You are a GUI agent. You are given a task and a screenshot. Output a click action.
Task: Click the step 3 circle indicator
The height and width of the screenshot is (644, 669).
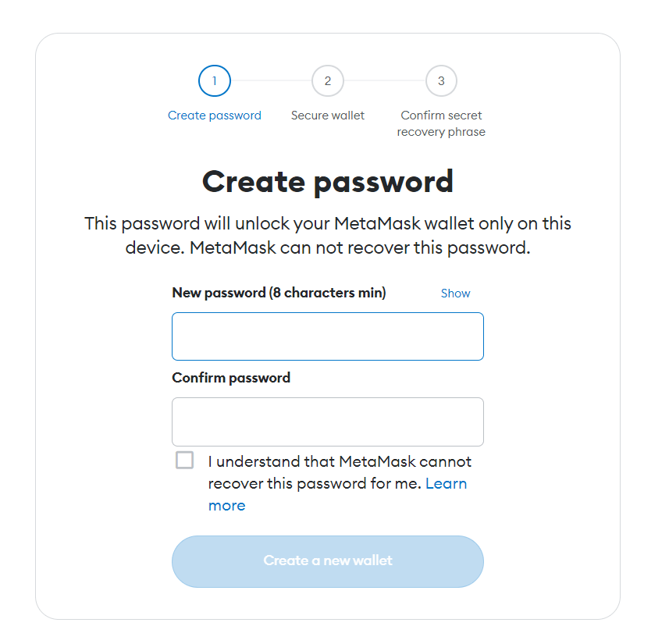click(x=441, y=80)
